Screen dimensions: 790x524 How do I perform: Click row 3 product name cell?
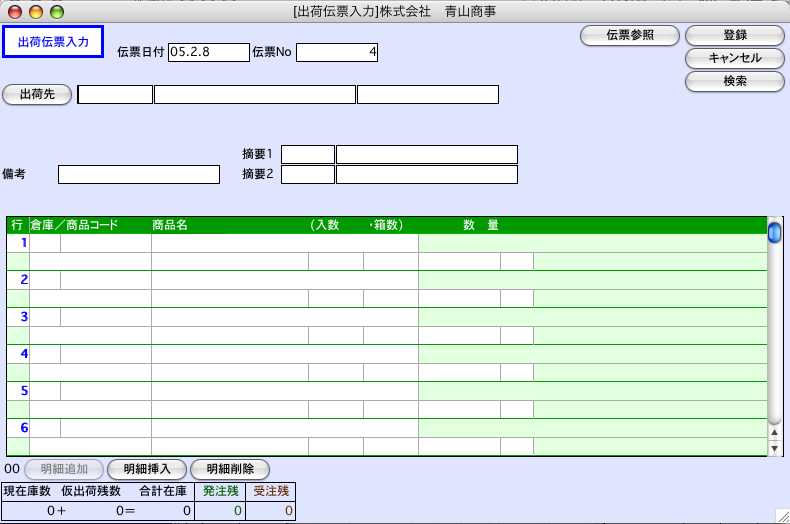pyautogui.click(x=284, y=317)
